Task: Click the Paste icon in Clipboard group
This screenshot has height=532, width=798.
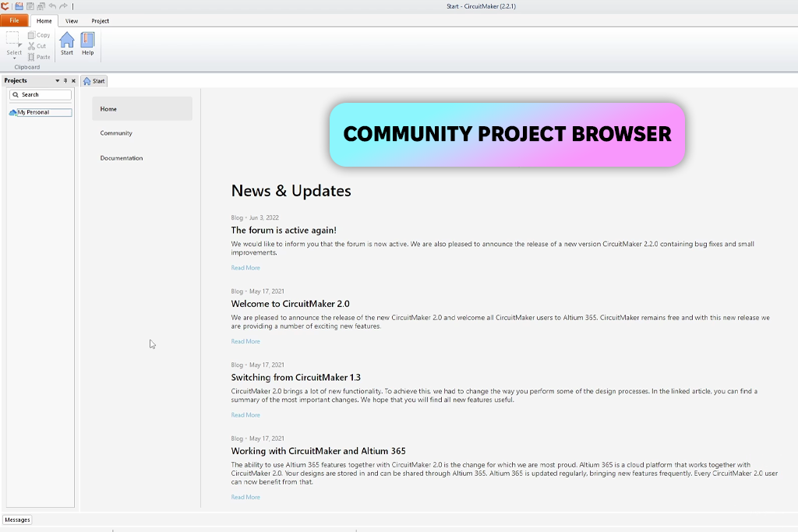Action: pos(31,57)
